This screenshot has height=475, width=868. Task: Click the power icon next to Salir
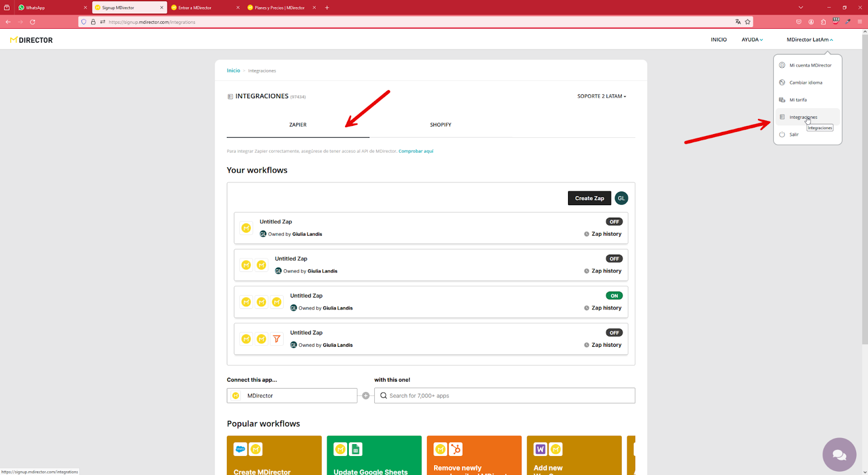coord(782,134)
